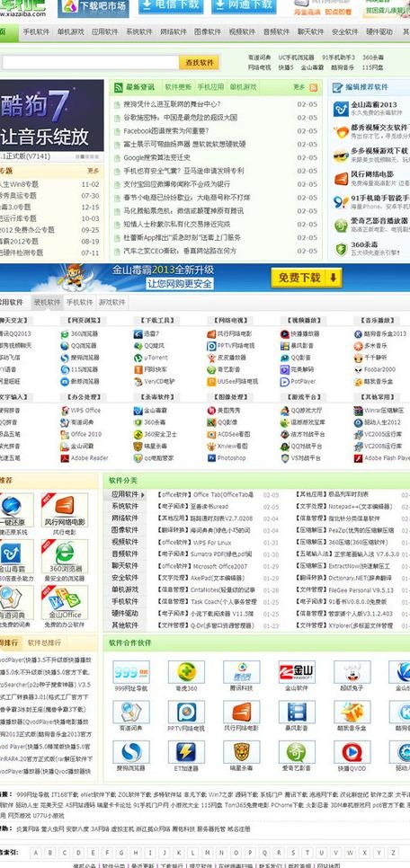Select the PotPlayer icon
This screenshot has width=410, height=868.
tap(284, 381)
